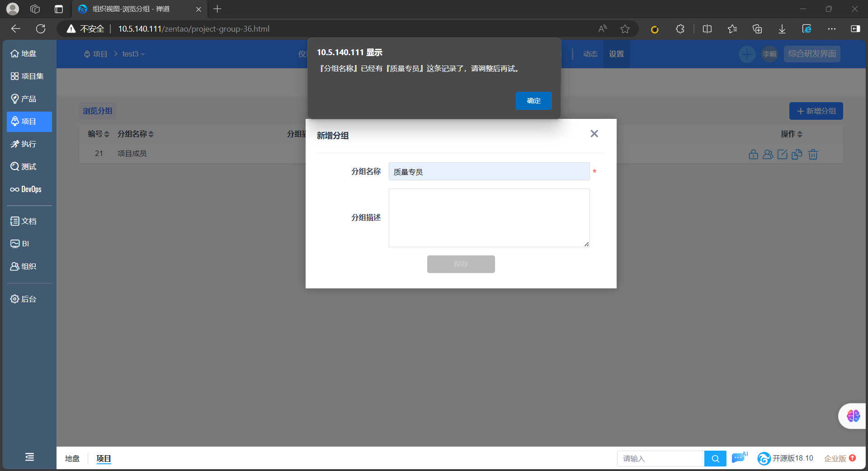Click the 确定 button in alert dialog
Image resolution: width=868 pixels, height=471 pixels.
coord(533,101)
